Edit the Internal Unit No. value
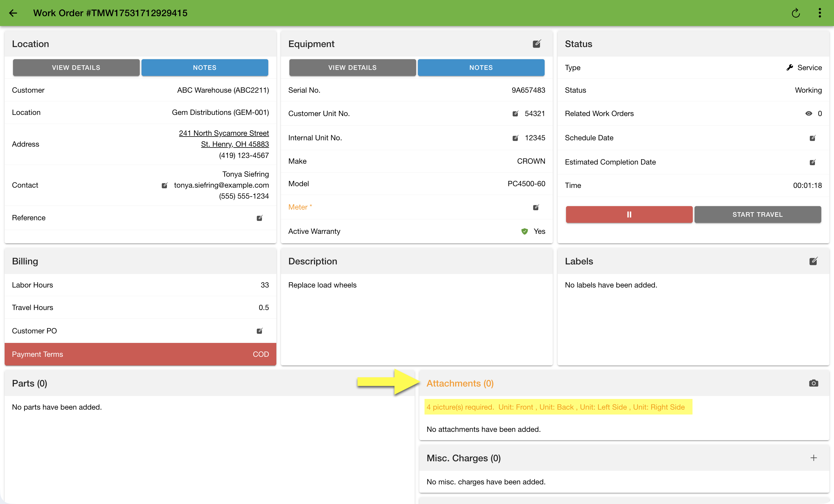This screenshot has width=834, height=504. [x=515, y=138]
